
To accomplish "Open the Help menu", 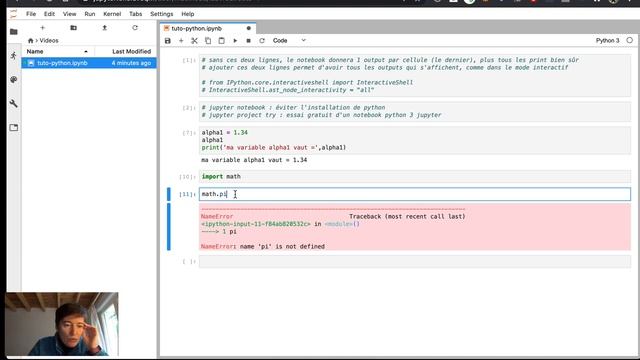I will [188, 14].
